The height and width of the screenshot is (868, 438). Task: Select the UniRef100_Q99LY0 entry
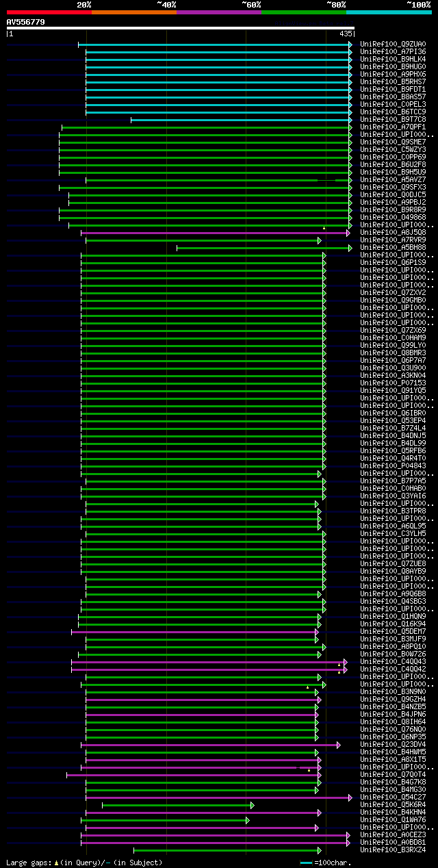[x=393, y=346]
